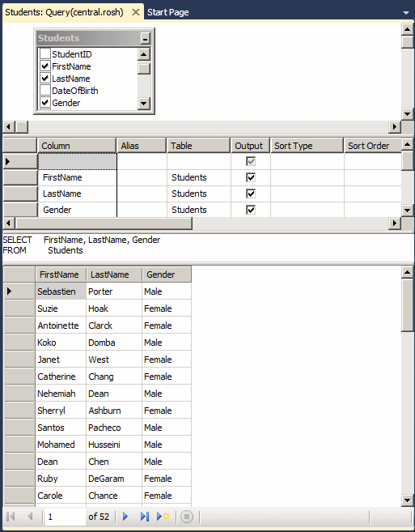The width and height of the screenshot is (415, 532).
Task: Click the FirstName results column header
Action: (61, 275)
